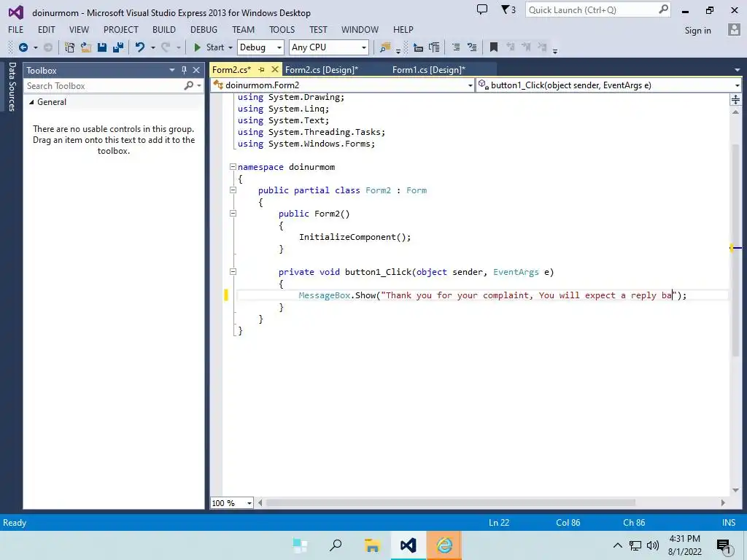
Task: Open the HELP menu
Action: [x=403, y=29]
